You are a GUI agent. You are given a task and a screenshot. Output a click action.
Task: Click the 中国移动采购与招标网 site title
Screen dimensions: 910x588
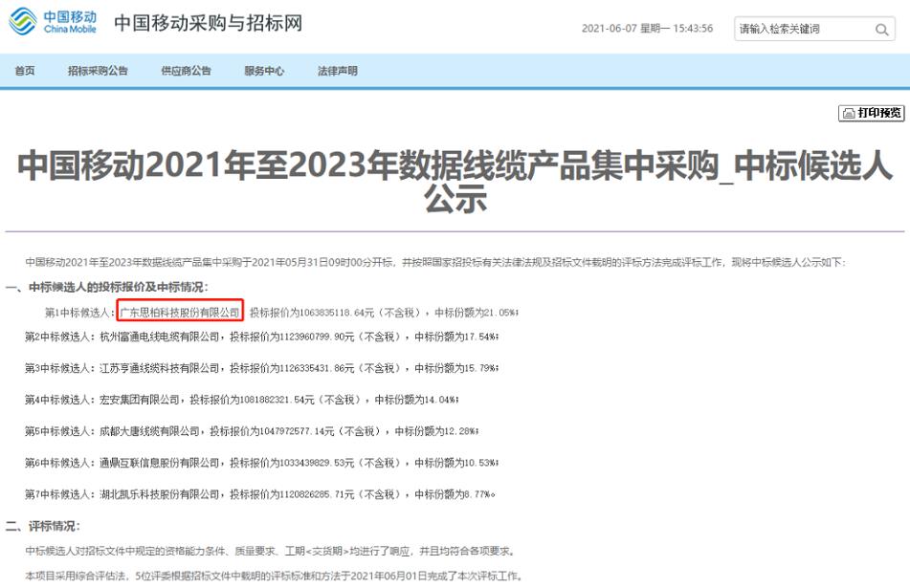coord(208,24)
